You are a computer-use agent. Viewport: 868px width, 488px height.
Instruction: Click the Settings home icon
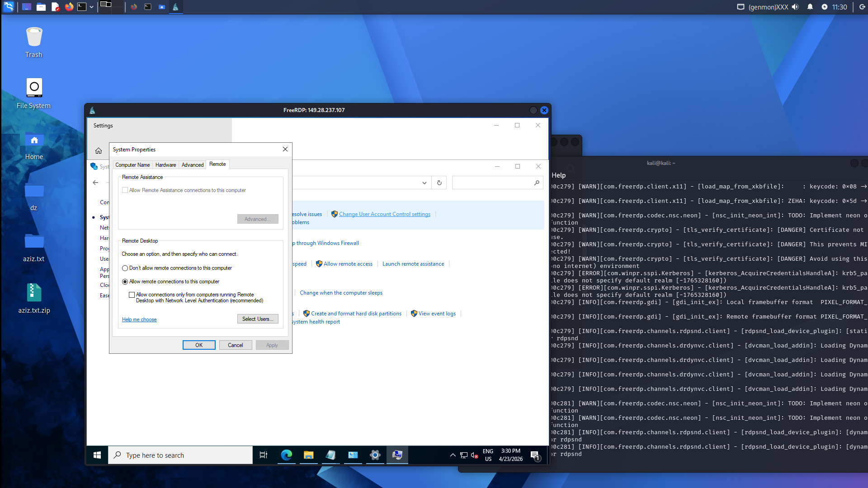coord(99,151)
